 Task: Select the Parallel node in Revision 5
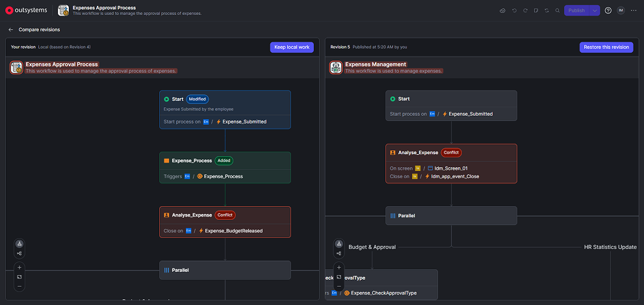pyautogui.click(x=451, y=216)
